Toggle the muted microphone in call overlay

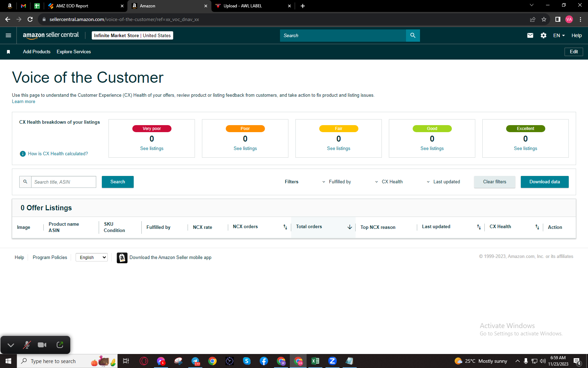click(27, 345)
